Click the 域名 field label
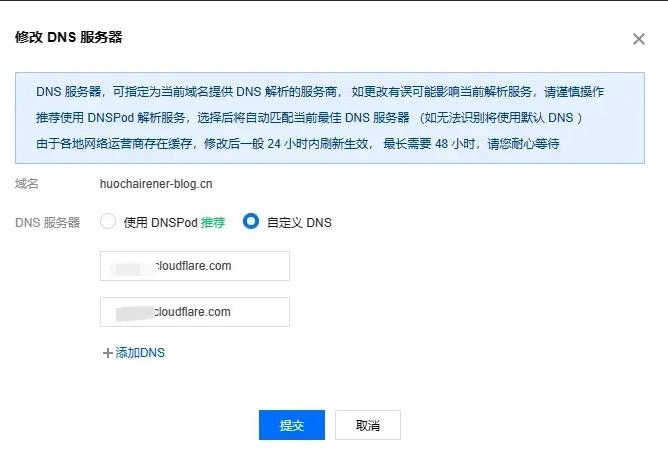The image size is (668, 463). pos(27,184)
